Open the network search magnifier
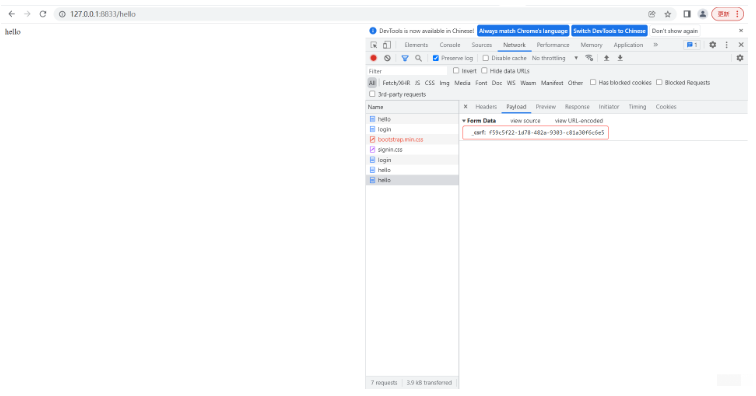756x396 pixels. click(418, 58)
